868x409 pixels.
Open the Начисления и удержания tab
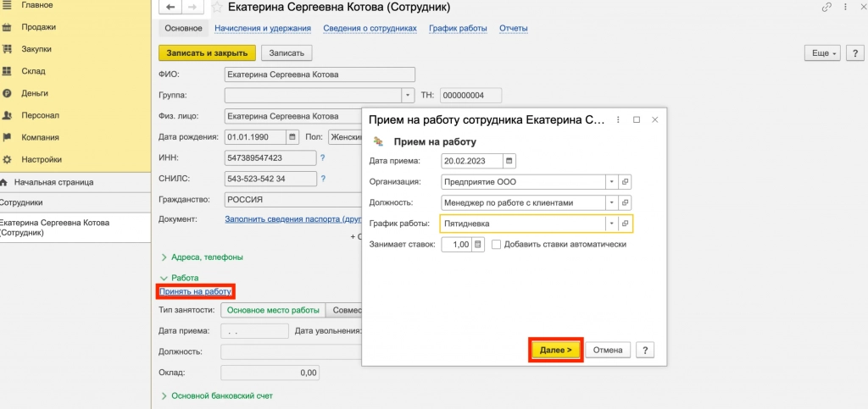(x=263, y=28)
